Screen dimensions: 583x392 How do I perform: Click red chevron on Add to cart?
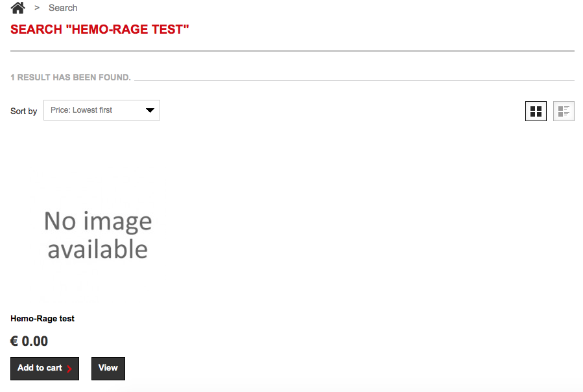[x=69, y=369]
